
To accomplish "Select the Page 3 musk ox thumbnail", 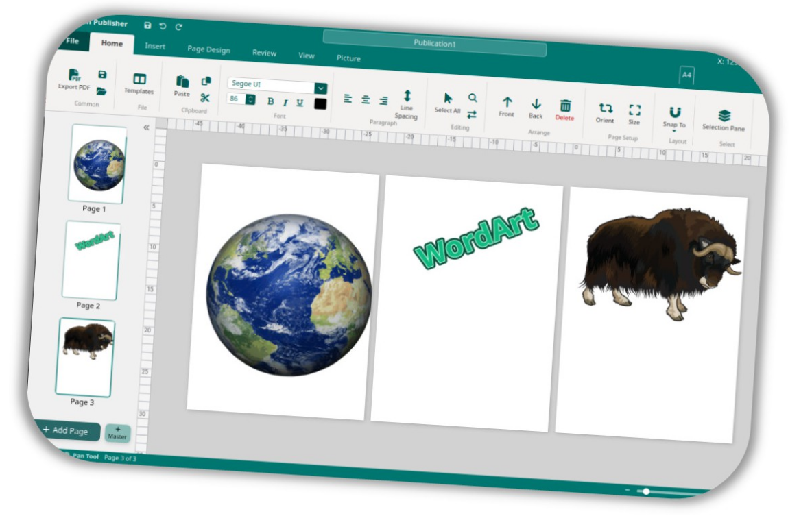I will [x=86, y=357].
